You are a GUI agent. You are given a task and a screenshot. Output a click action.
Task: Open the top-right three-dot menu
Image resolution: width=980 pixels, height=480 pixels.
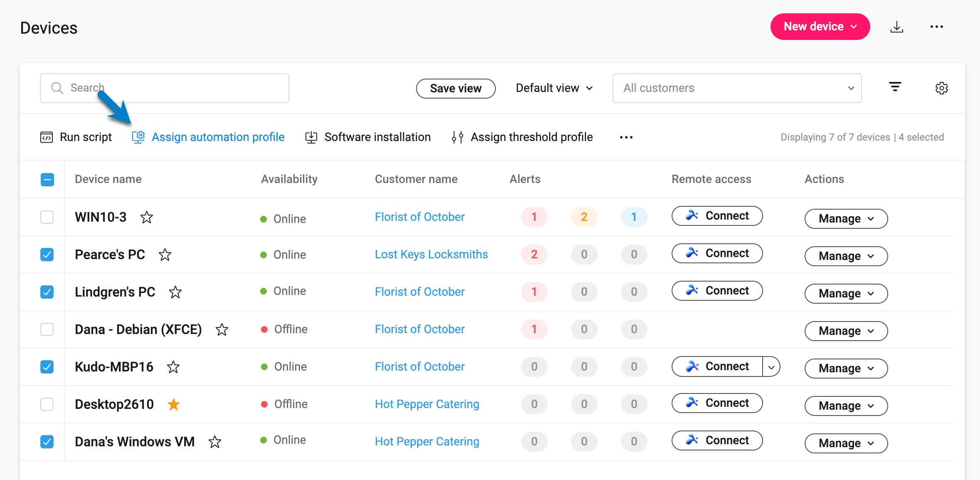point(937,27)
